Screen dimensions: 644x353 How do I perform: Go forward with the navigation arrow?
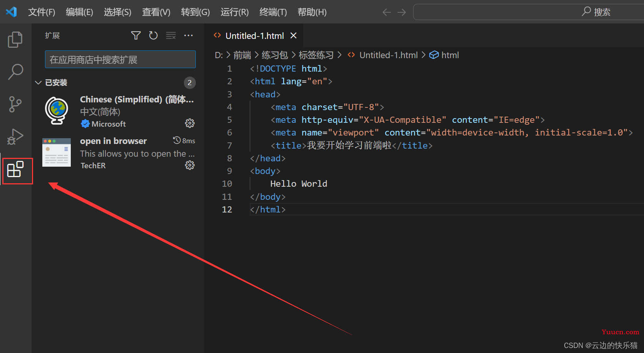click(x=402, y=12)
